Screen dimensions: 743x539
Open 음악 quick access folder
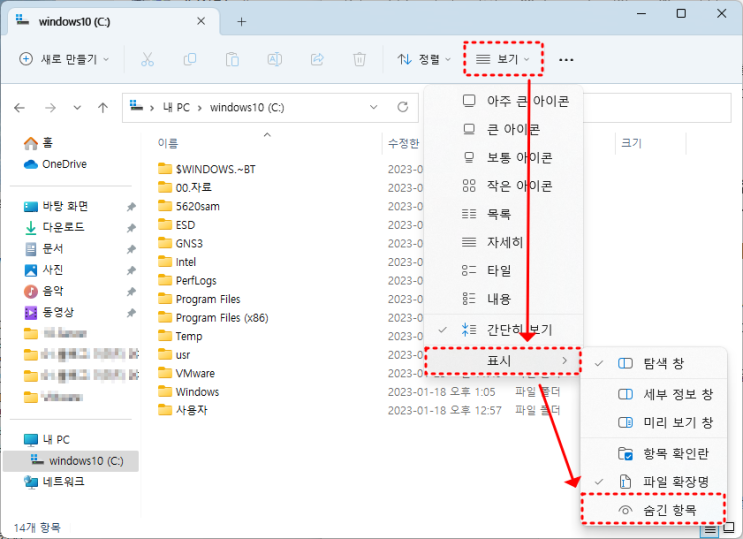click(x=44, y=291)
